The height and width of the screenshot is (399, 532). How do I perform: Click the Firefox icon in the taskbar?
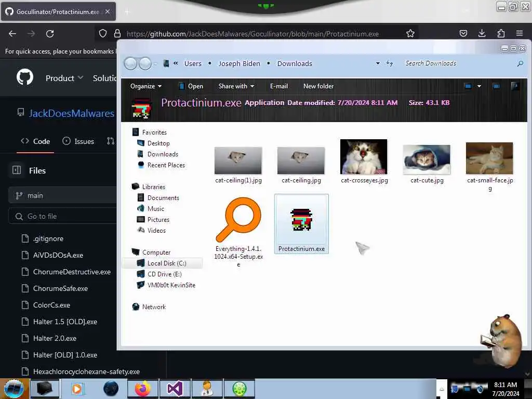coord(143,389)
